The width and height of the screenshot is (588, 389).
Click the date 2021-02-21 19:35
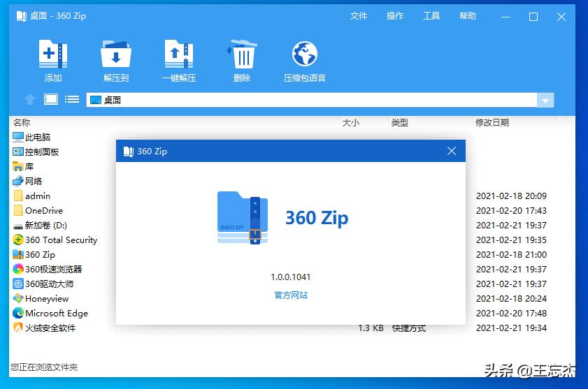[511, 240]
